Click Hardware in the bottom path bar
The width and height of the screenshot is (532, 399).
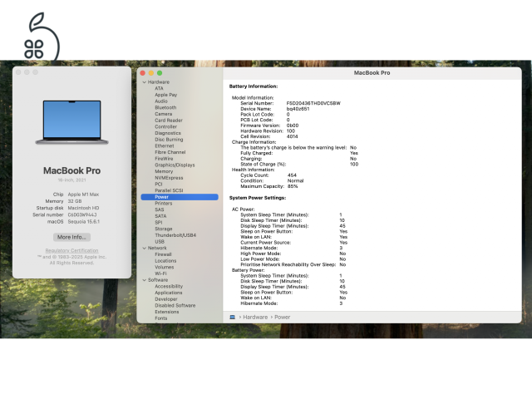[x=255, y=318]
